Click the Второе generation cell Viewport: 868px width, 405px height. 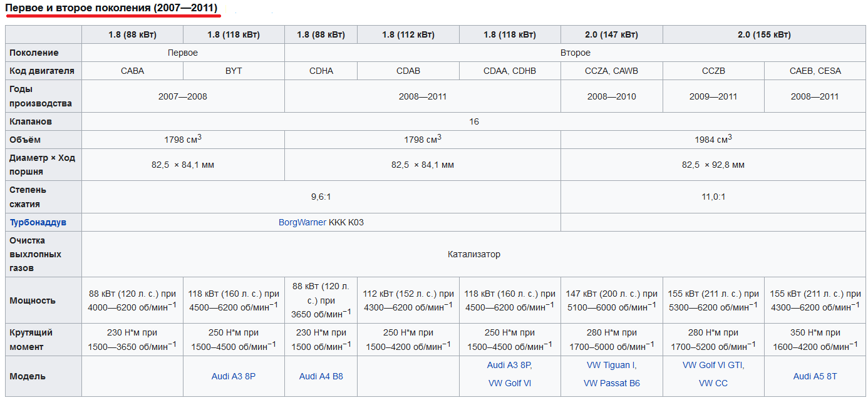[576, 53]
